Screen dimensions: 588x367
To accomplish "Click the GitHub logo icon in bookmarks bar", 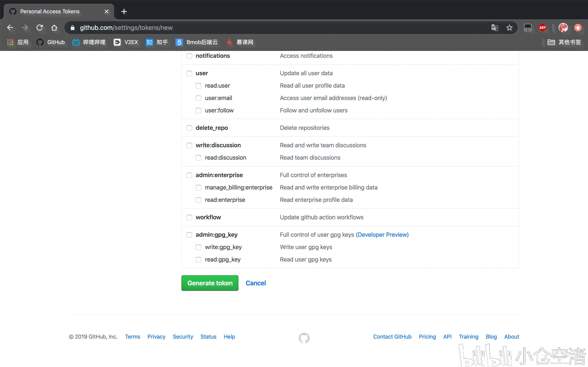I will (x=41, y=42).
